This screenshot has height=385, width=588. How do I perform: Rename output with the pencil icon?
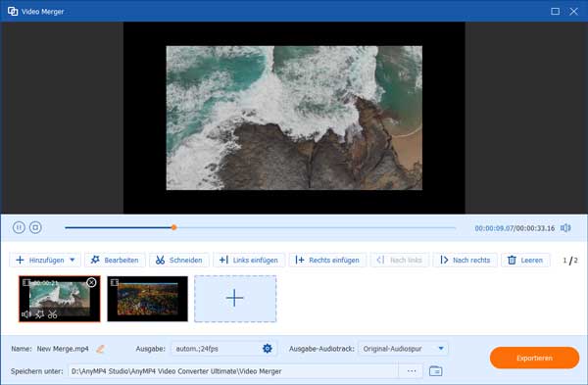100,349
